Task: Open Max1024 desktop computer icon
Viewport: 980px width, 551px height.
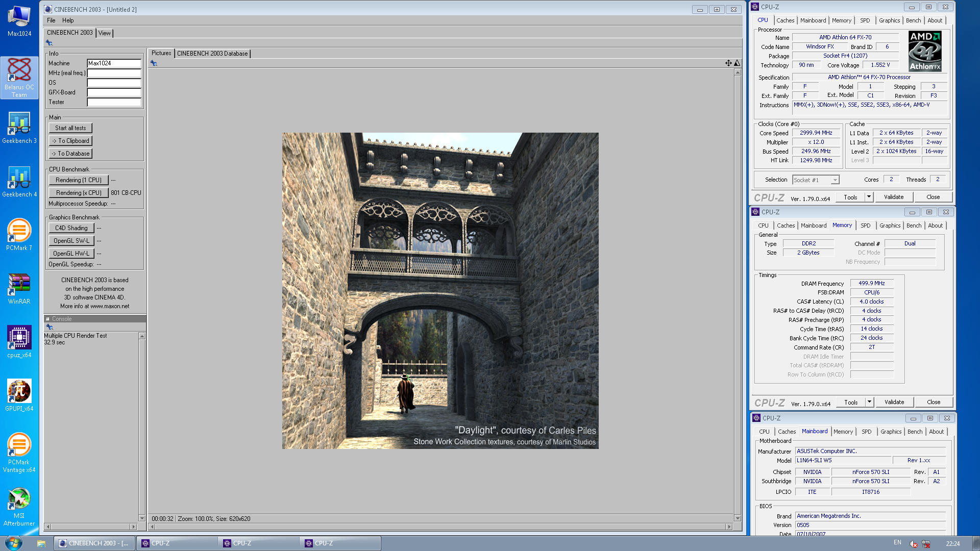Action: [x=19, y=21]
